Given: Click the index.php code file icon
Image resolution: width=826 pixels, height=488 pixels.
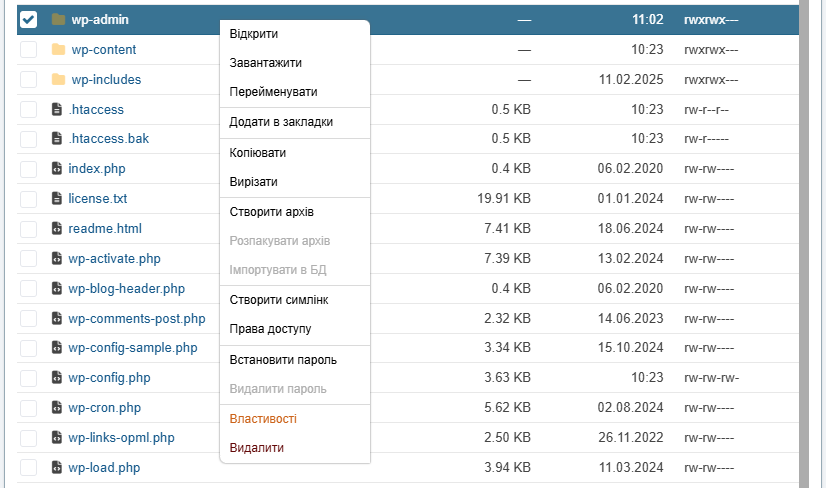Looking at the screenshot, I should click(x=58, y=169).
